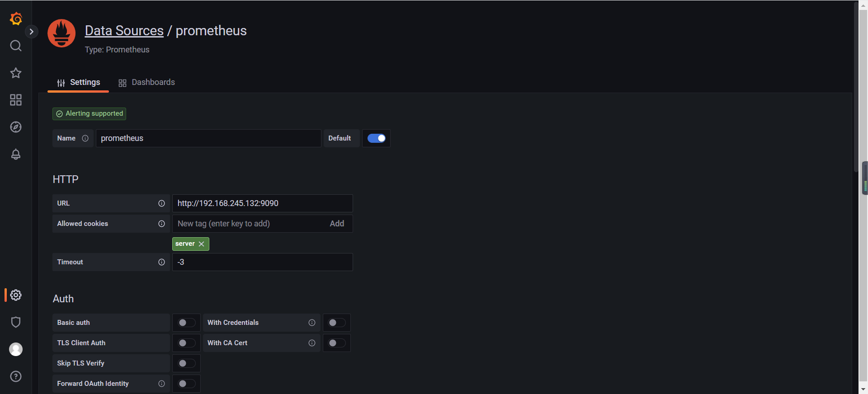Turn on With CA Cert switch

click(x=336, y=343)
